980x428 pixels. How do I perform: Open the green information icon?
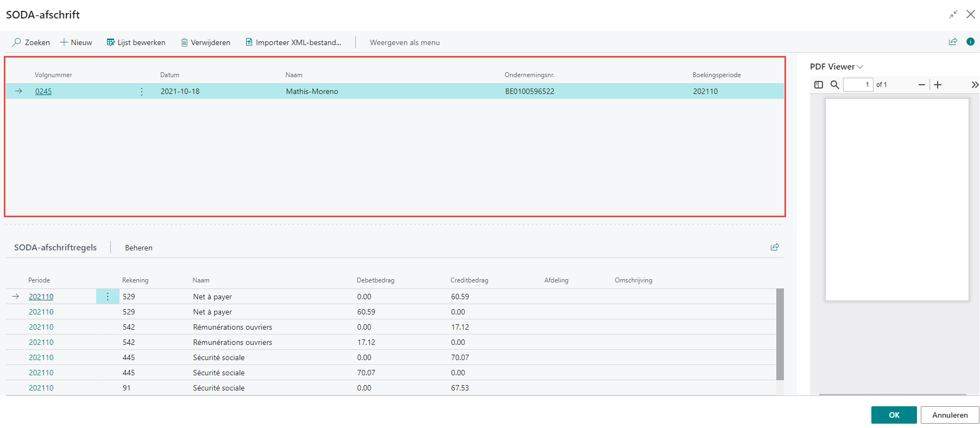[x=970, y=42]
